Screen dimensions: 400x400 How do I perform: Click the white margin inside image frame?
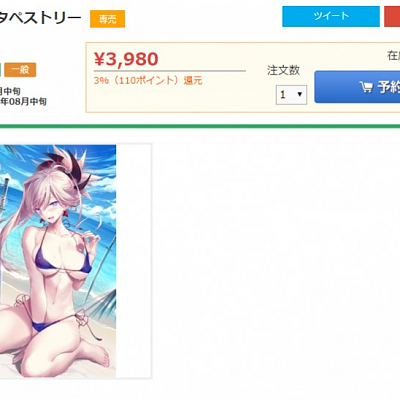click(134, 261)
